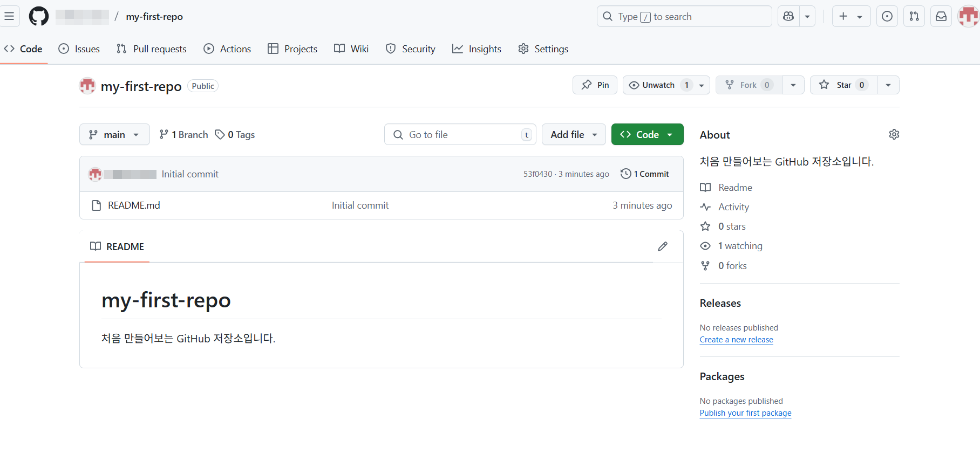Open the green Code clone dropdown

pyautogui.click(x=647, y=134)
